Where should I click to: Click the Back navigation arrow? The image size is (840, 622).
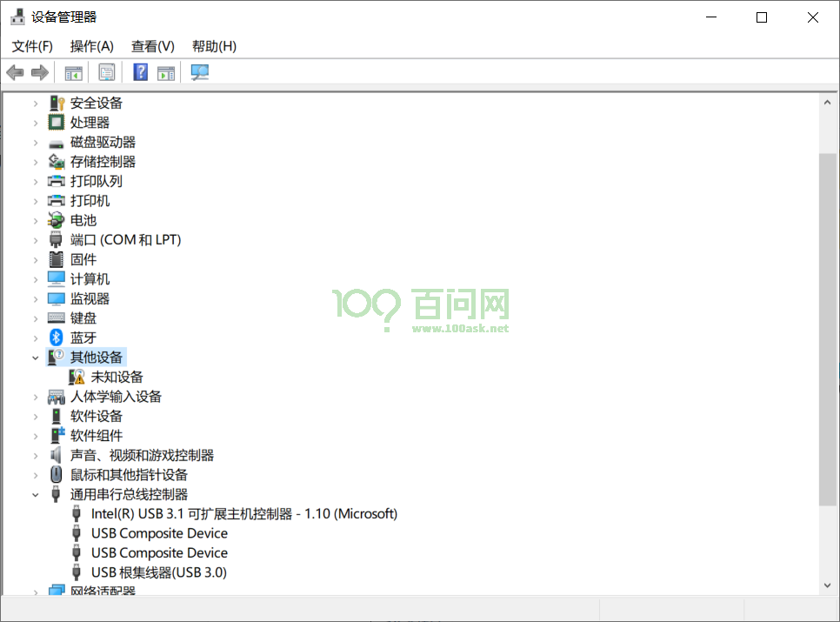click(15, 71)
